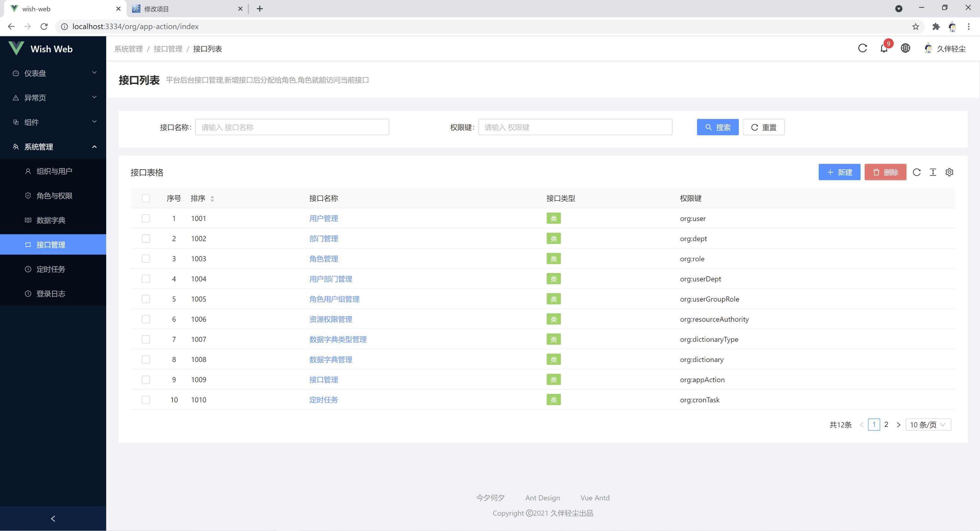980x531 pixels.
Task: Focus the 接口名称 search input
Action: click(292, 127)
